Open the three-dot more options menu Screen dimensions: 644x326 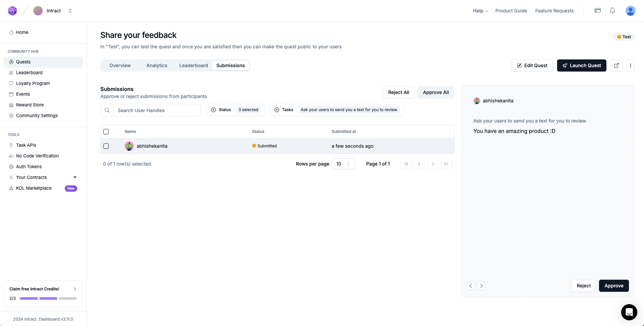click(630, 65)
